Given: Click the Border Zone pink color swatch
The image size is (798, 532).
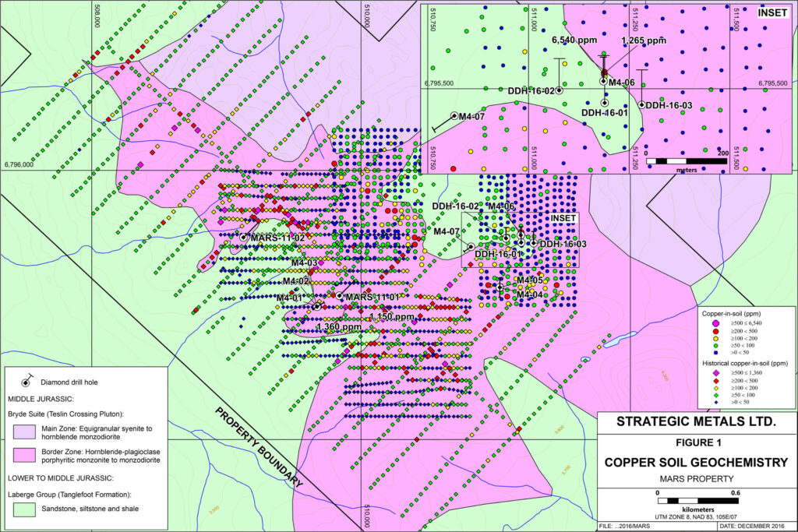Looking at the screenshot, I should click(x=24, y=455).
